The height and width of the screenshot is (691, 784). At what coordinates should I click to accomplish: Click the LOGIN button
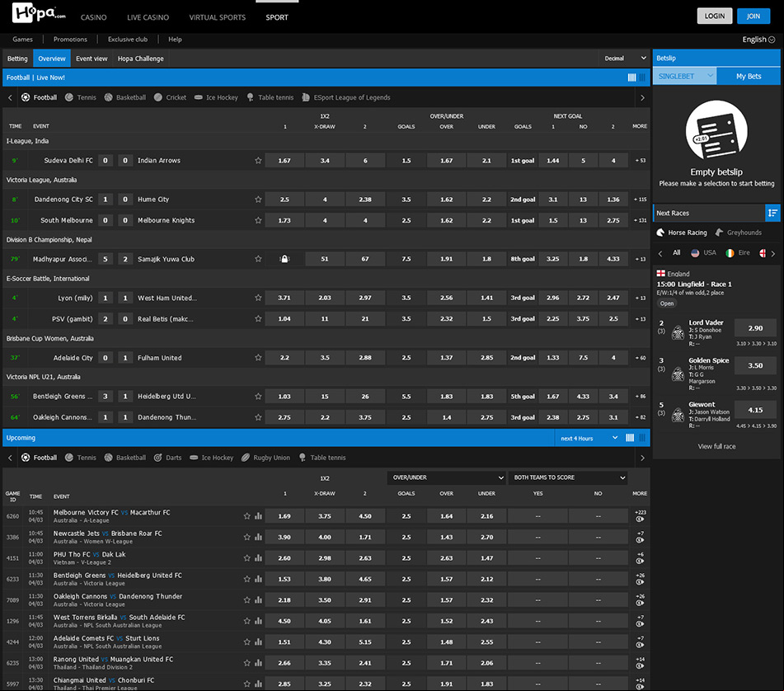point(715,16)
